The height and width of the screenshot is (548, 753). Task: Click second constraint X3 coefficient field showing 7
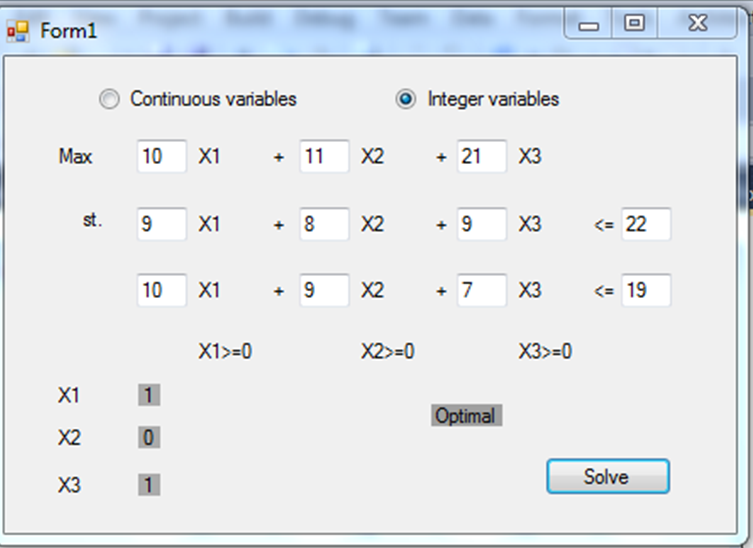coord(482,290)
